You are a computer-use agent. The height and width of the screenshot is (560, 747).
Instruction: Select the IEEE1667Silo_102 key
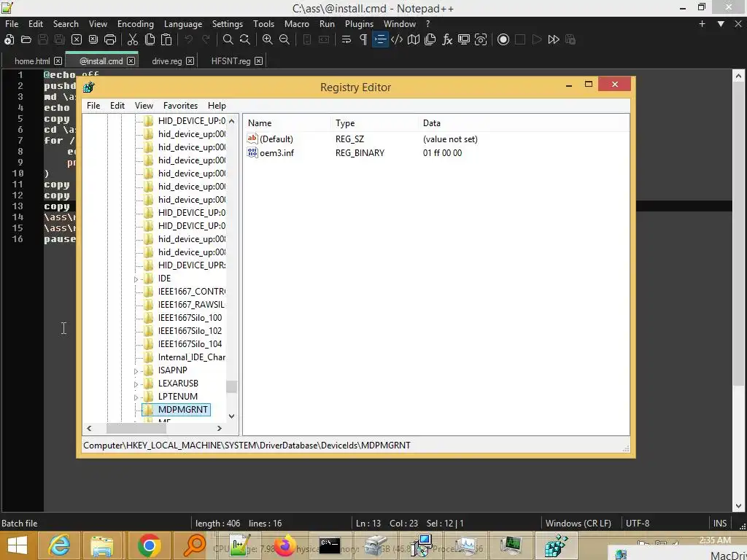tap(190, 331)
